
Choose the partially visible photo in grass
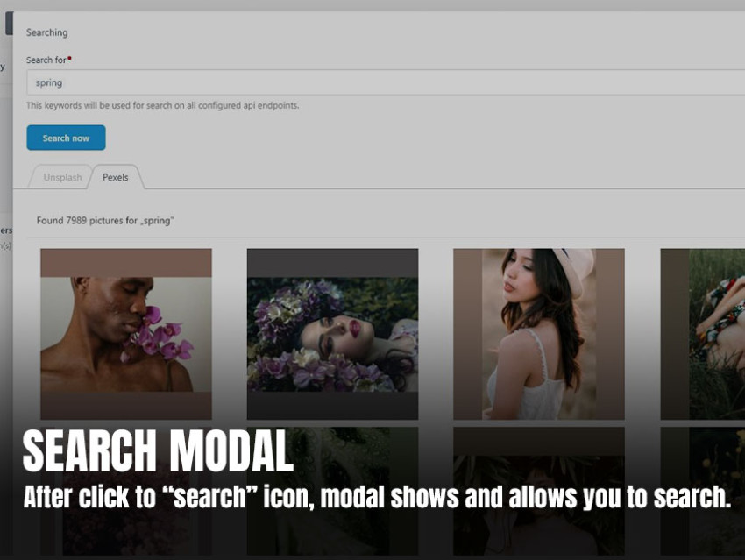pos(703,334)
